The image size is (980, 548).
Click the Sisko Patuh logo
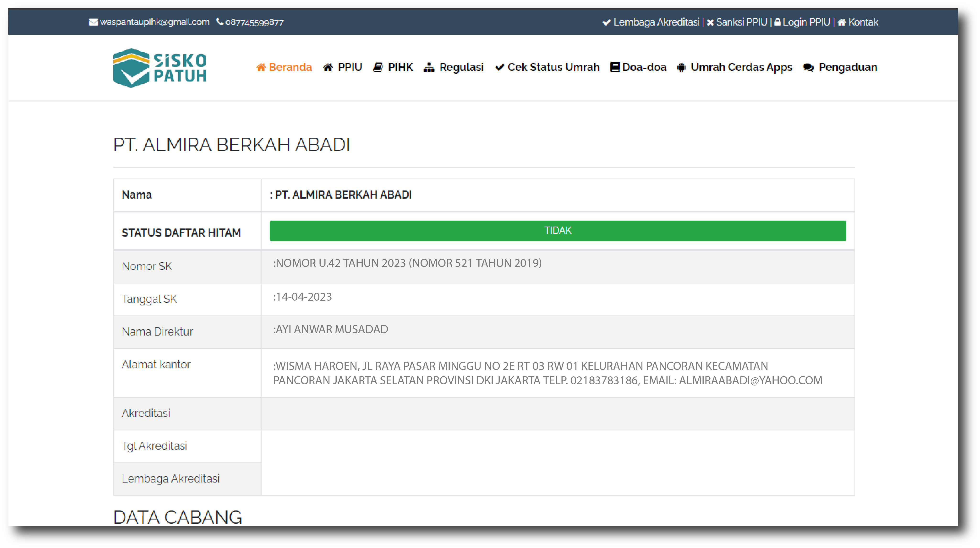tap(160, 68)
